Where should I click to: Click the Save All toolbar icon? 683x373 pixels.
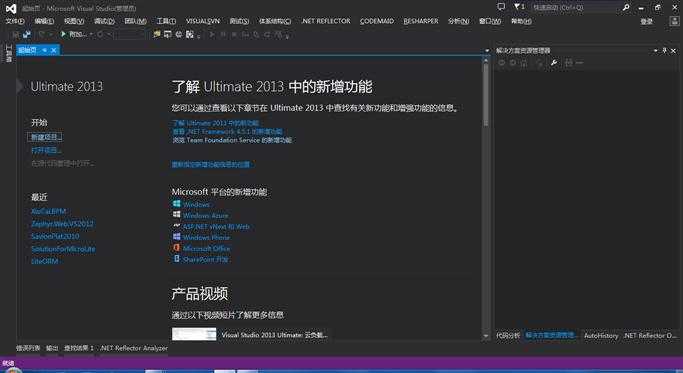(27, 34)
